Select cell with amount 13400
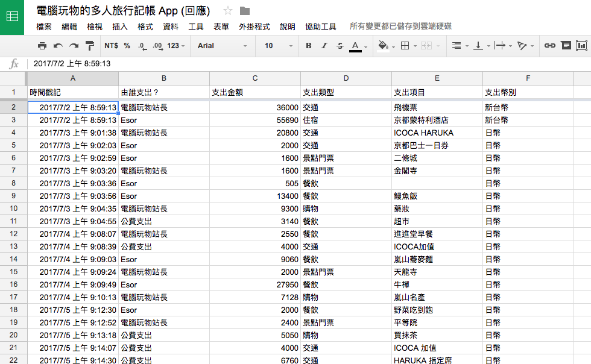 pos(255,196)
